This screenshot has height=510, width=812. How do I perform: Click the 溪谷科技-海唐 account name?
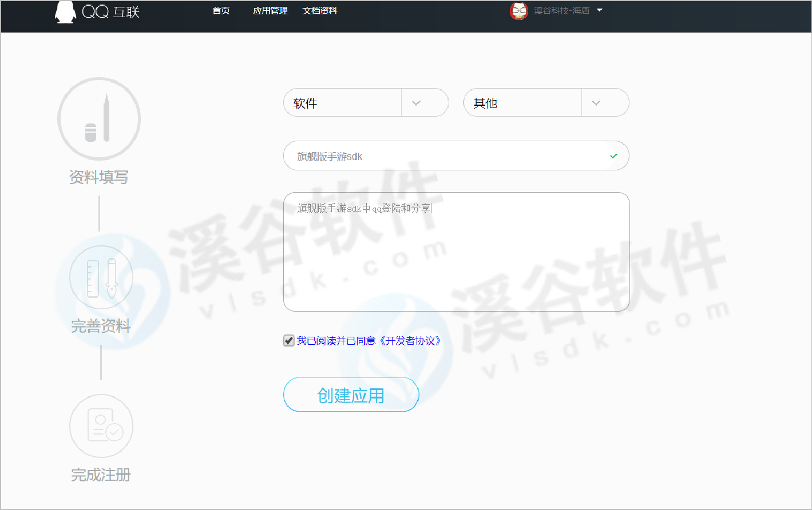coord(561,11)
